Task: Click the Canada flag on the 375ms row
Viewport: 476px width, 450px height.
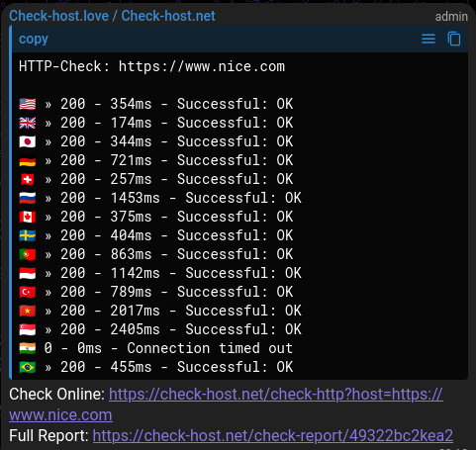Action: pos(28,217)
